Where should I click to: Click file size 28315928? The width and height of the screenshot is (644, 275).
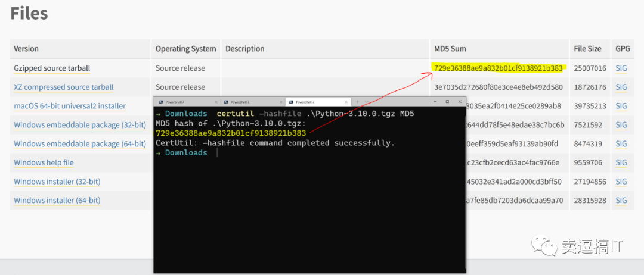click(x=590, y=201)
